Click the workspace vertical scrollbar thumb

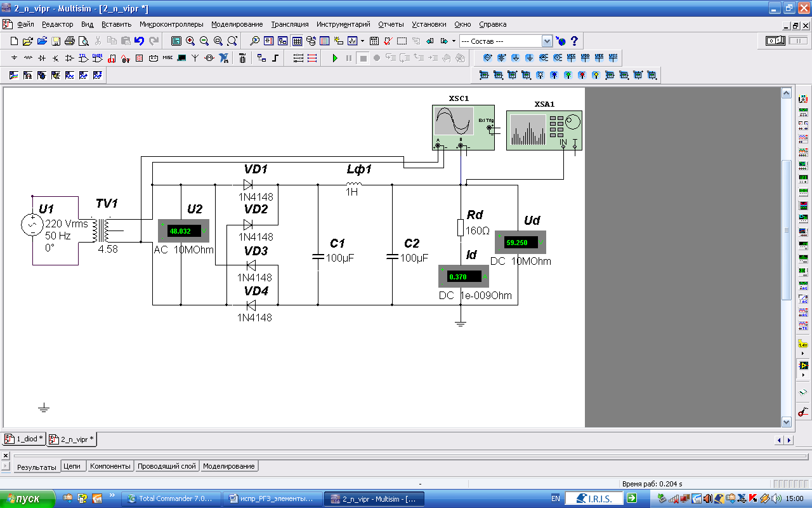(787, 230)
